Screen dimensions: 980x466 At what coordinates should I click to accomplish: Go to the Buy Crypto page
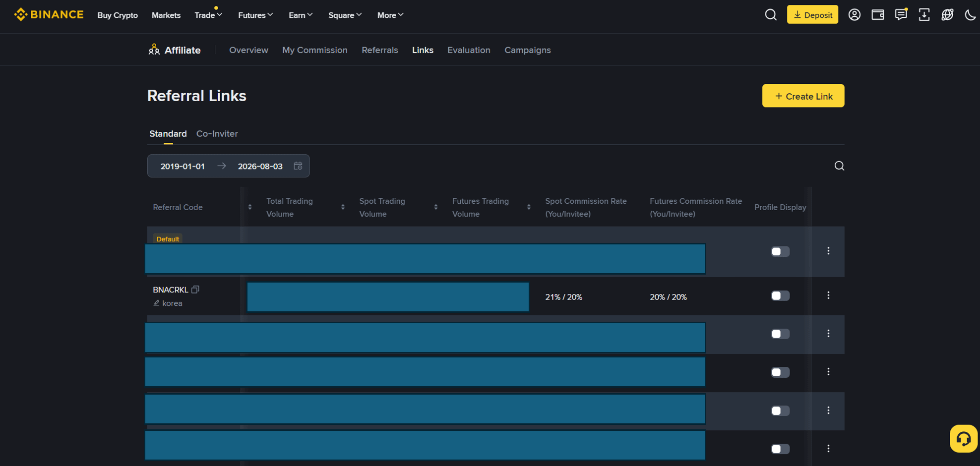(118, 15)
